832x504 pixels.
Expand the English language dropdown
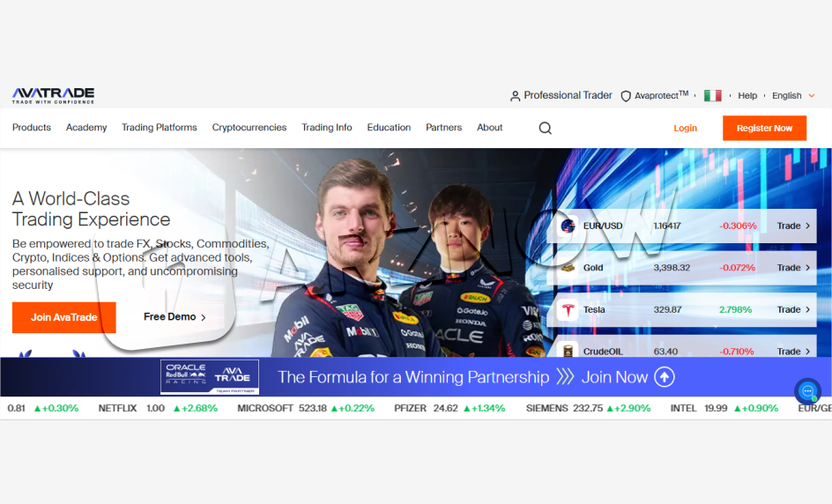coord(793,95)
